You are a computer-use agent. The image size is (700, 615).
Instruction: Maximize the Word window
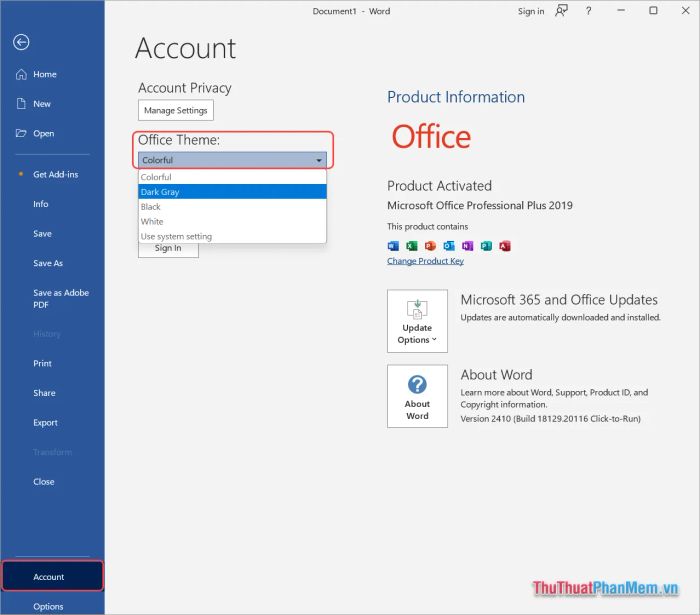click(653, 10)
